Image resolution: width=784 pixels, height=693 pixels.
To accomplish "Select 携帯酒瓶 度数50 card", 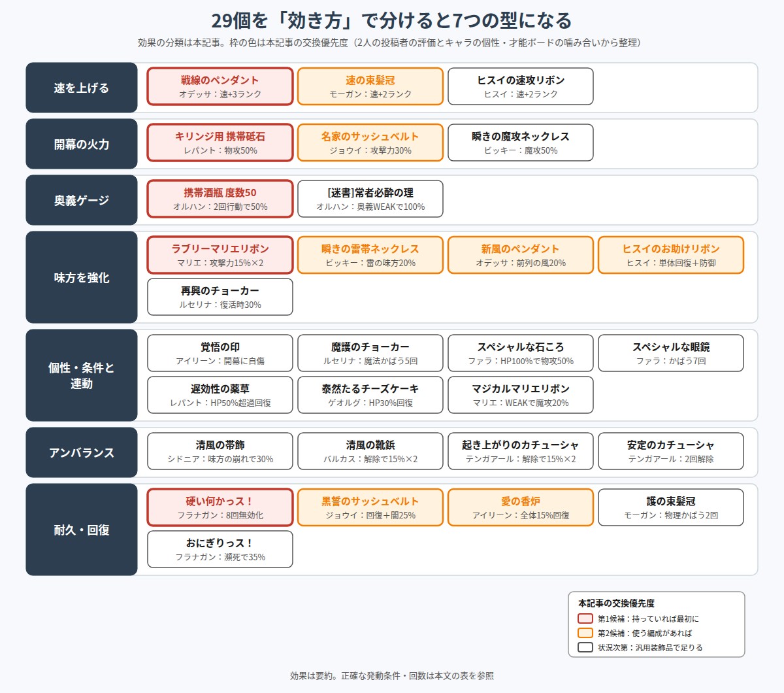I will 220,199.
